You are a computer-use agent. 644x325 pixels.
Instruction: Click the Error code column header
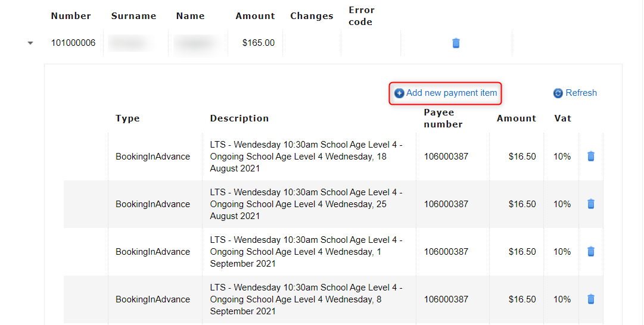[361, 16]
